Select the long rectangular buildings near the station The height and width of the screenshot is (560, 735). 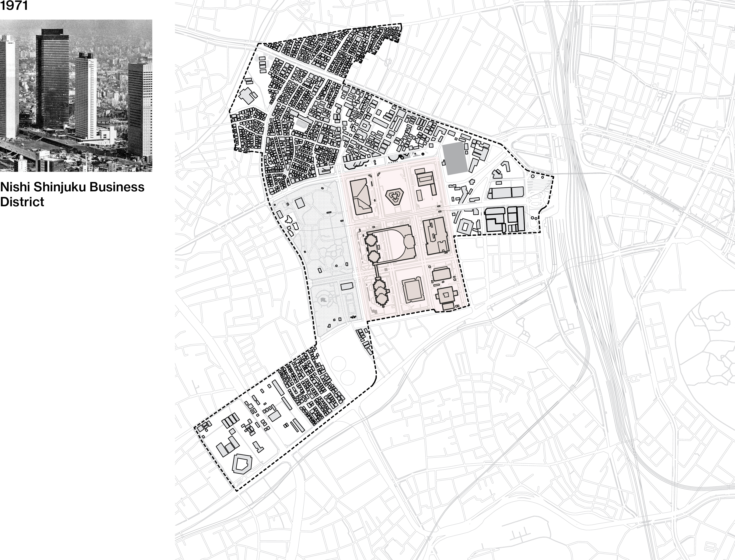(x=506, y=193)
